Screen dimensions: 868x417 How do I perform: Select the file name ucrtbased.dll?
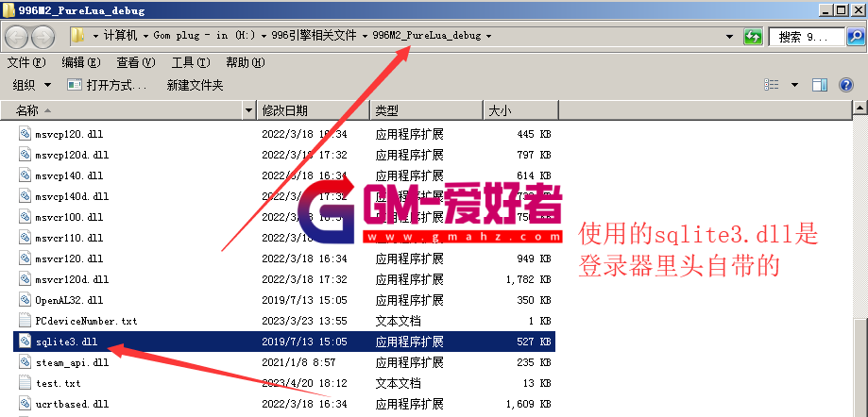(72, 404)
